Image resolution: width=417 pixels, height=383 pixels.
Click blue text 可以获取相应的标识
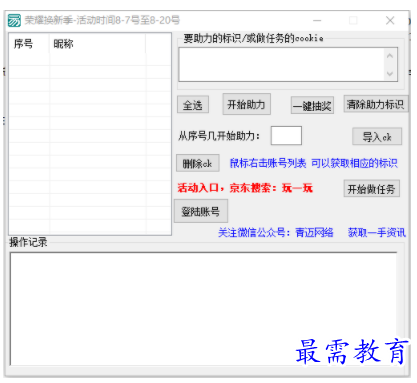coord(354,163)
